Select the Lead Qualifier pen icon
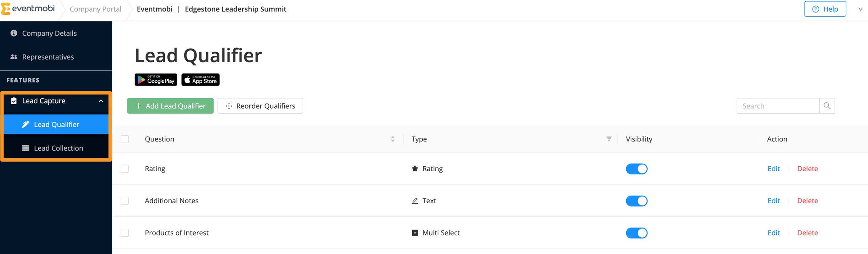 click(x=26, y=124)
